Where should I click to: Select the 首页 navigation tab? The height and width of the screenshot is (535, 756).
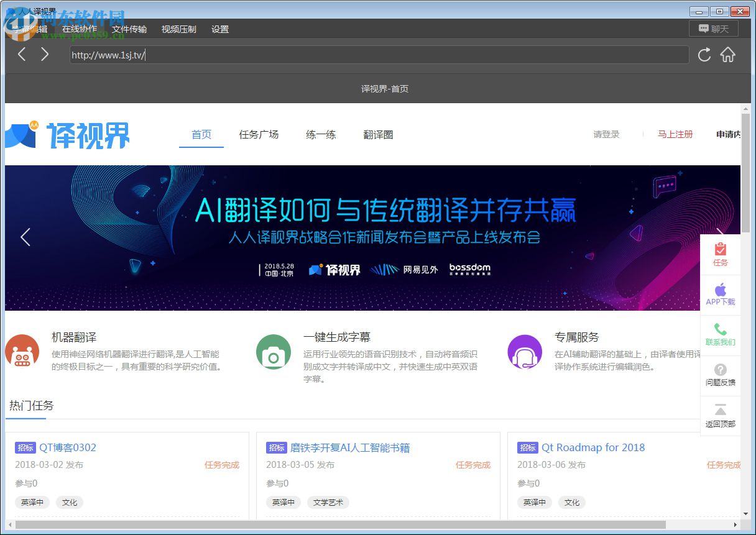(x=201, y=134)
